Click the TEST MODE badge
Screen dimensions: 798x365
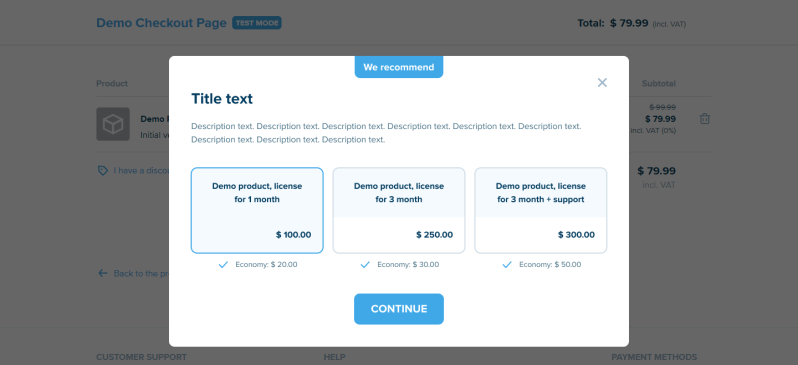(x=257, y=23)
